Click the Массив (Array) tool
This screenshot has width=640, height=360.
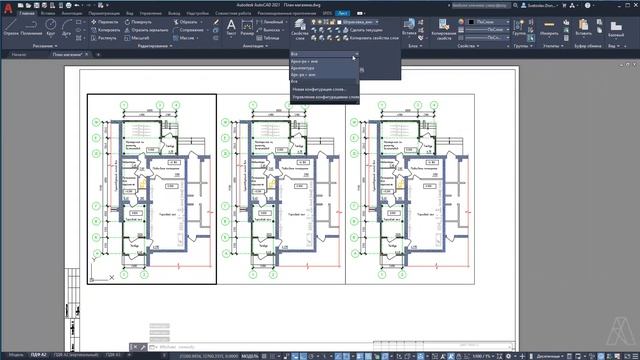[183, 38]
